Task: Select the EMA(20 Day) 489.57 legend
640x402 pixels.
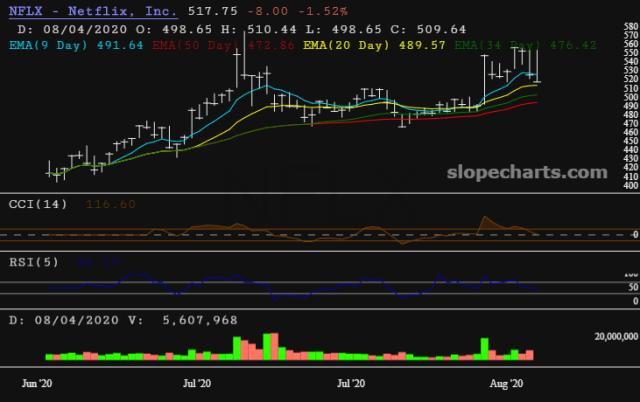Action: tap(374, 45)
